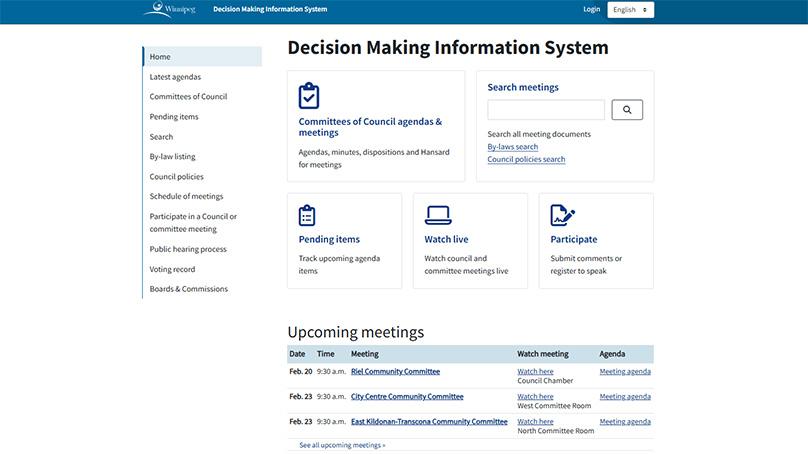Open Council policies sidebar item
The width and height of the screenshot is (808, 454).
(176, 176)
